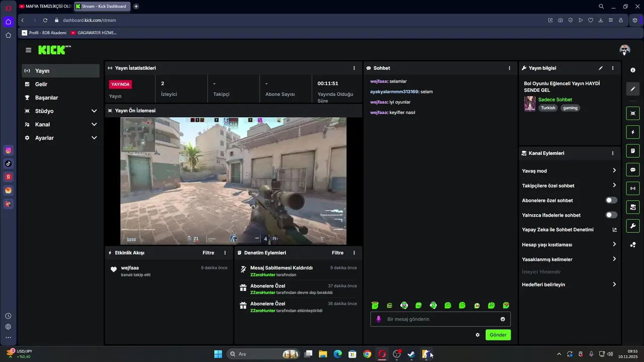The height and width of the screenshot is (362, 644).
Task: Edit stream info with pencil icon
Action: [600, 68]
